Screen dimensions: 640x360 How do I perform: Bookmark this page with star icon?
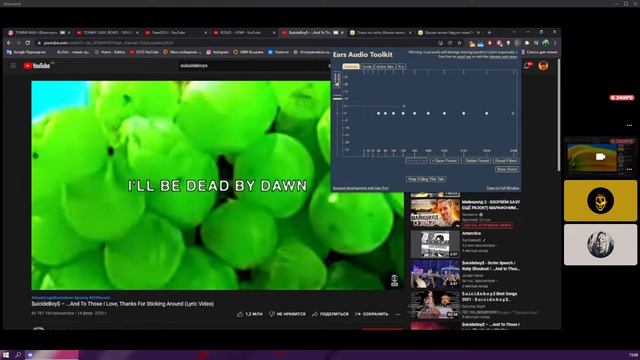(x=459, y=43)
